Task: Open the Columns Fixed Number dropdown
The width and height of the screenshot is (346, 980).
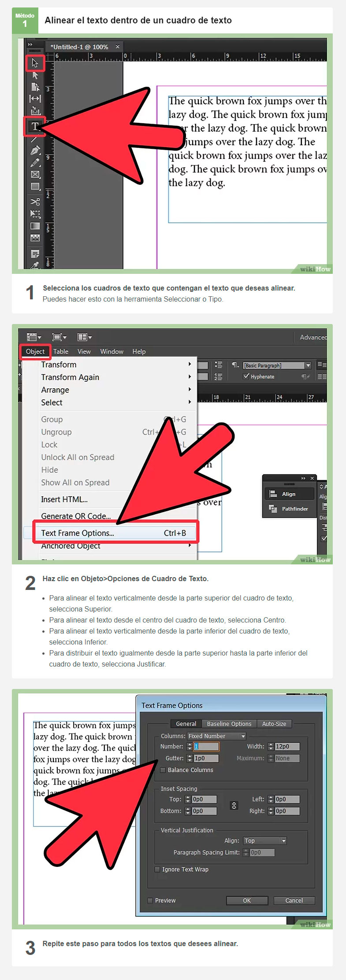Action: click(x=216, y=736)
